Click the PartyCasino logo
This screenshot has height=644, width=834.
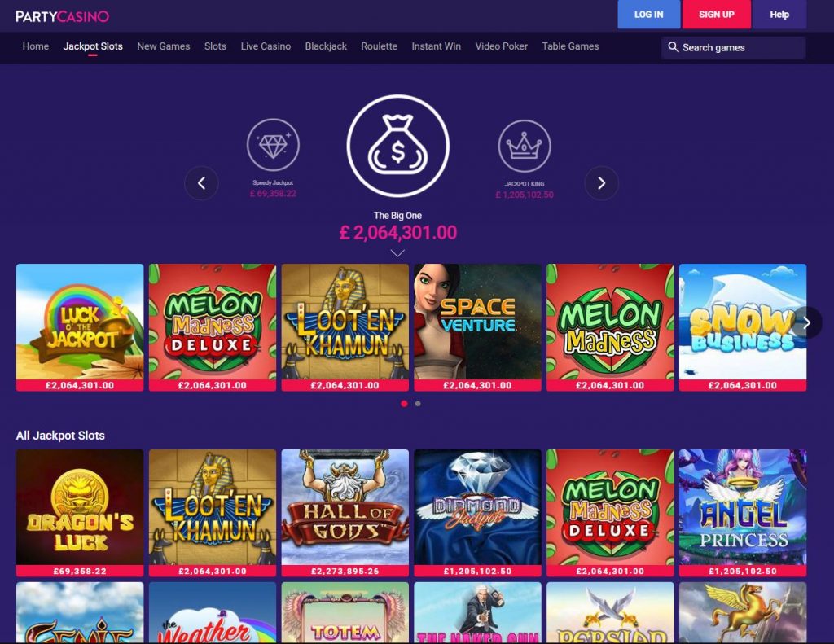coord(62,16)
